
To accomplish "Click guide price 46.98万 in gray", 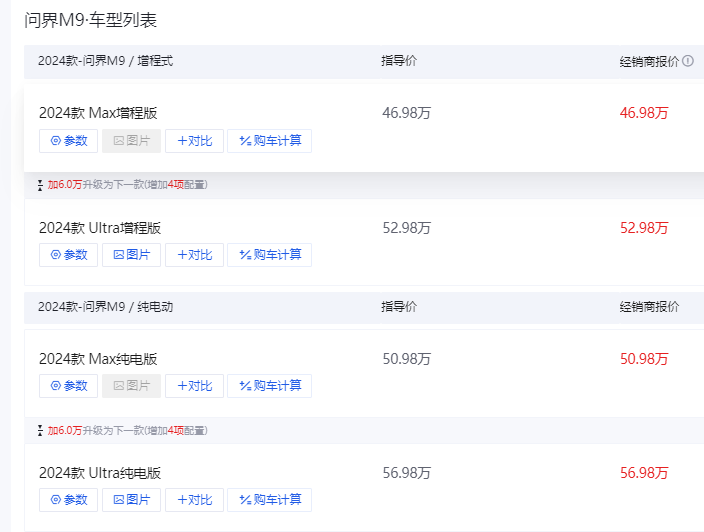I will pos(406,113).
